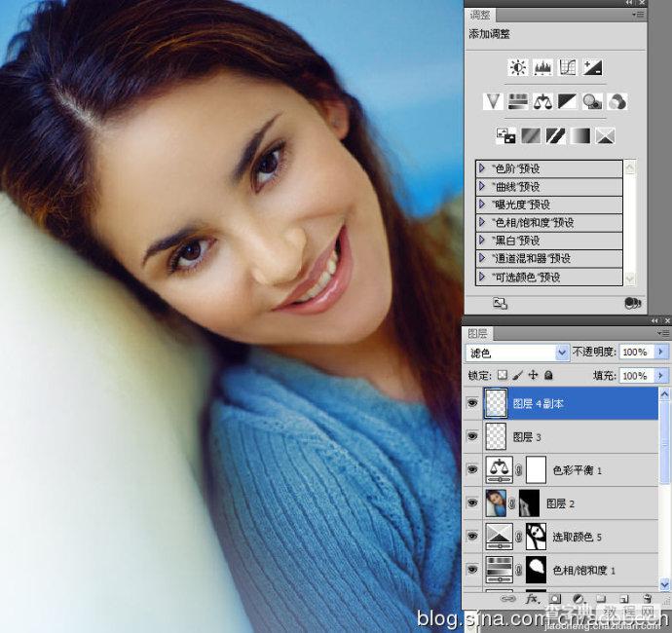This screenshot has width=672, height=633.
Task: Click the fill value field 100%
Action: tap(636, 376)
